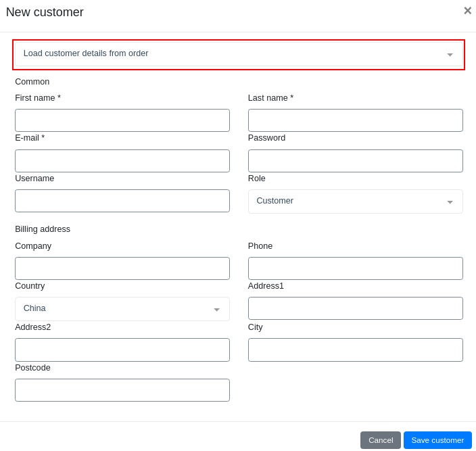Viewport: 476px width, 451px height.
Task: Click the Phone input field
Action: [355, 268]
